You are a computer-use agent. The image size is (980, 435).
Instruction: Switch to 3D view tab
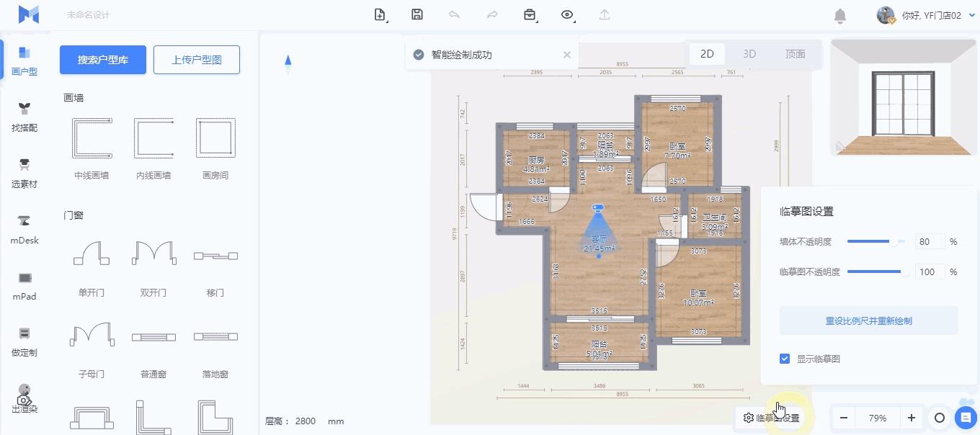(749, 54)
